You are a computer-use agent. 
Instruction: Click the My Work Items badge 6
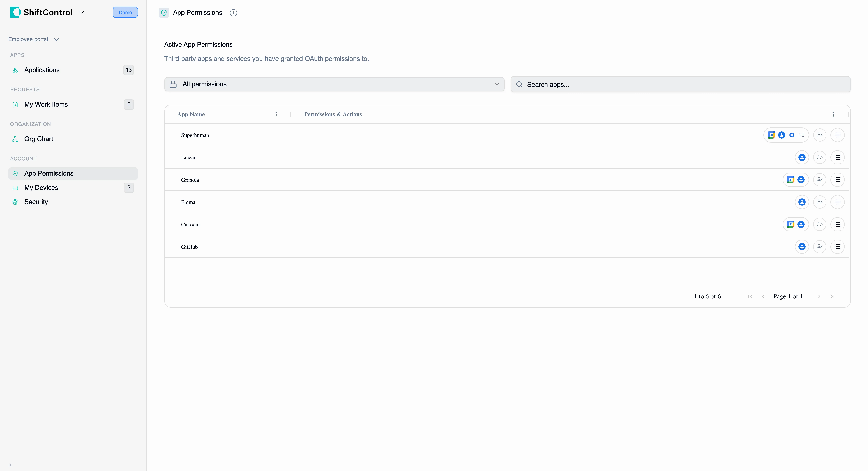click(x=129, y=104)
